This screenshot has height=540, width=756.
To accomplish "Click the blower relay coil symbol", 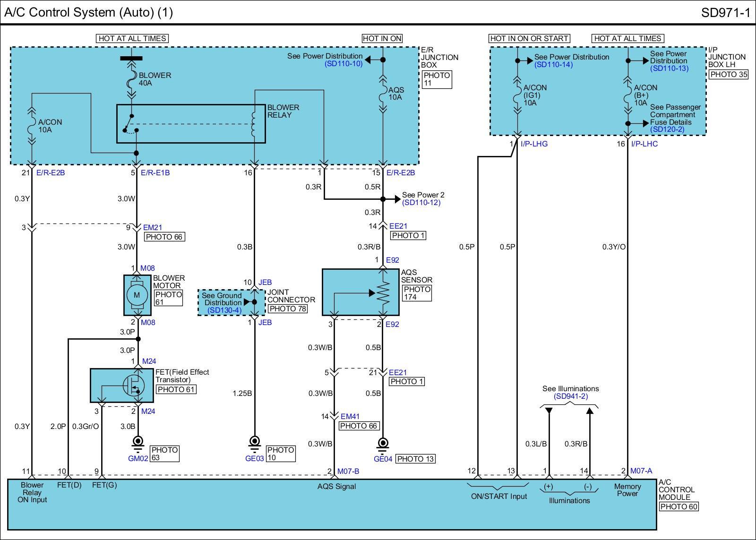I will click(254, 122).
